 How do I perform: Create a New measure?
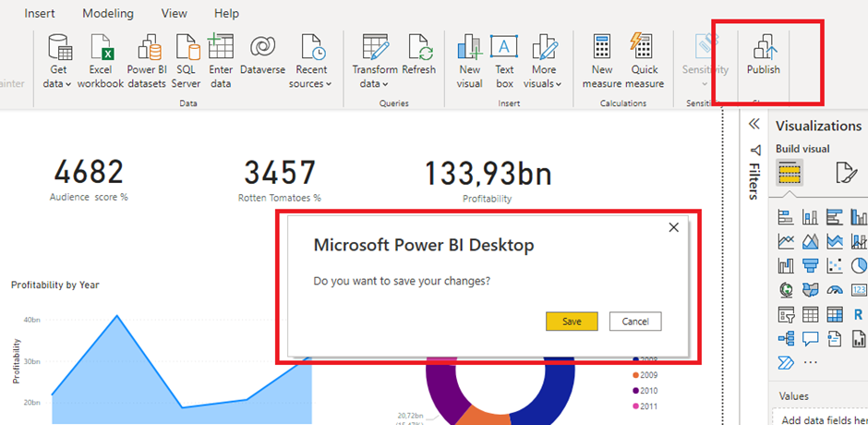point(602,61)
